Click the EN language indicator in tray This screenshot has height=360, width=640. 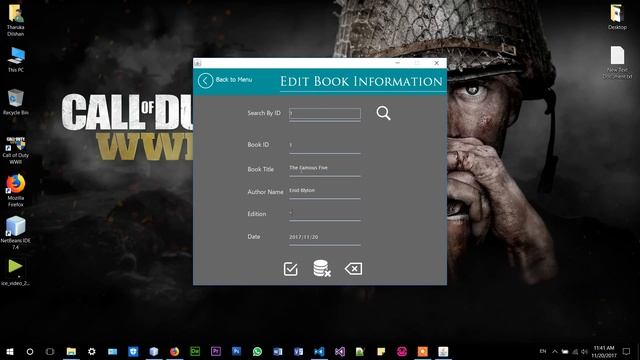click(543, 351)
